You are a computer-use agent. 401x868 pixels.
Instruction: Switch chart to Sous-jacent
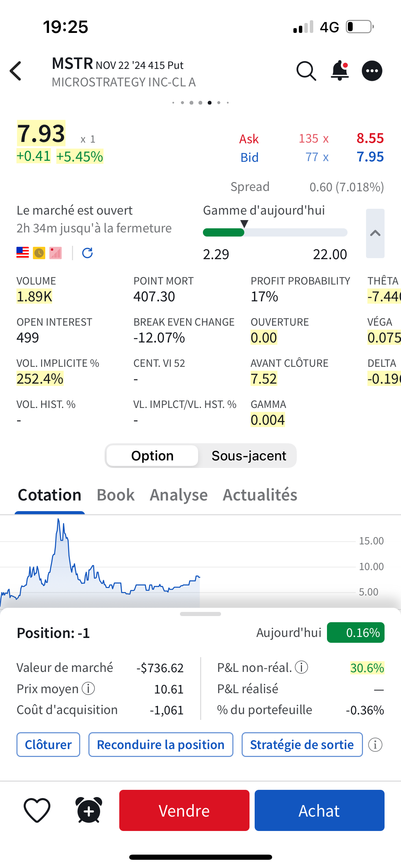coord(248,456)
